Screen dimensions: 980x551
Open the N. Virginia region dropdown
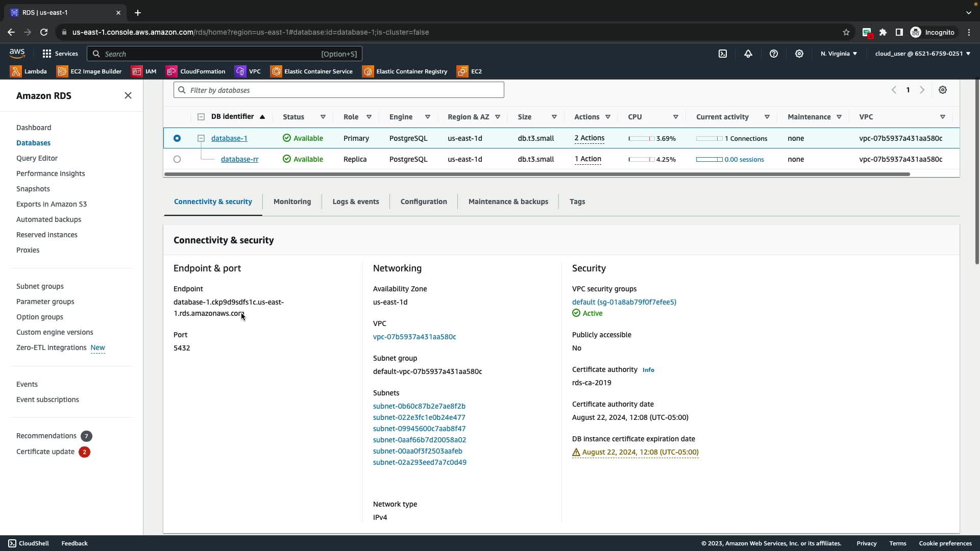pyautogui.click(x=839, y=54)
